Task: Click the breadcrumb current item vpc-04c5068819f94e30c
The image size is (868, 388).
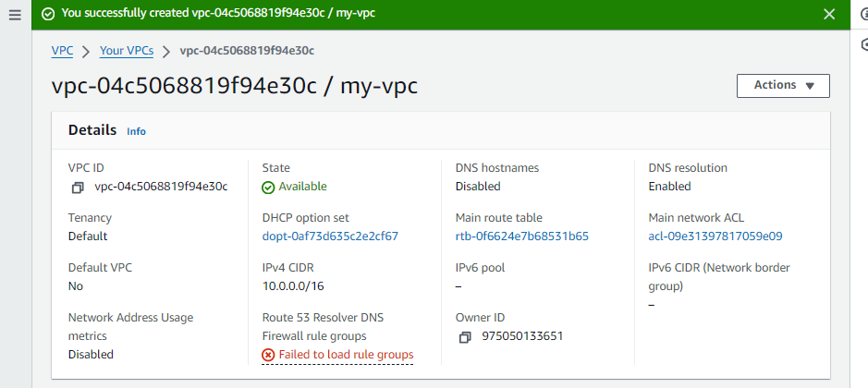Action: (x=247, y=51)
